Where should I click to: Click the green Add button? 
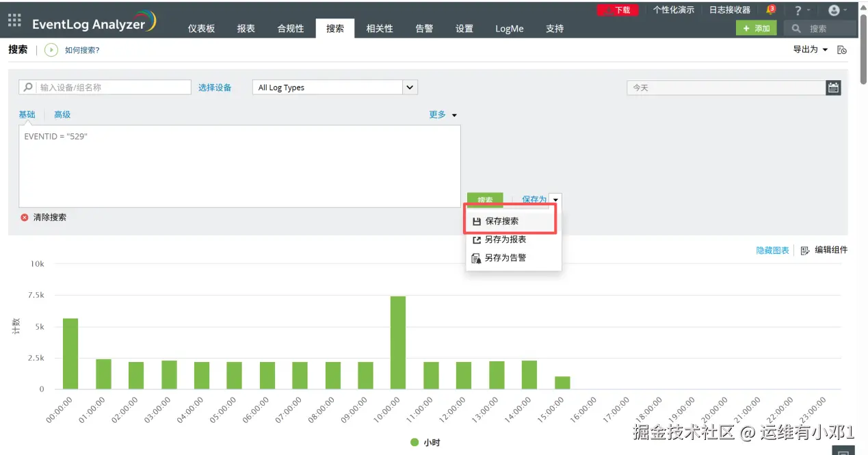756,28
